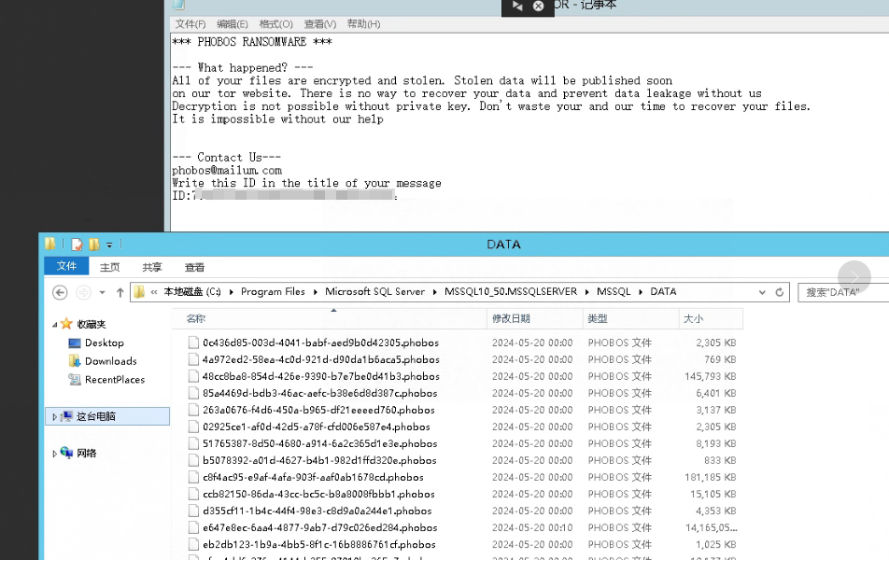Click the Properties icon in the quick access toolbar
Screen dimensions: 889x588
[78, 245]
